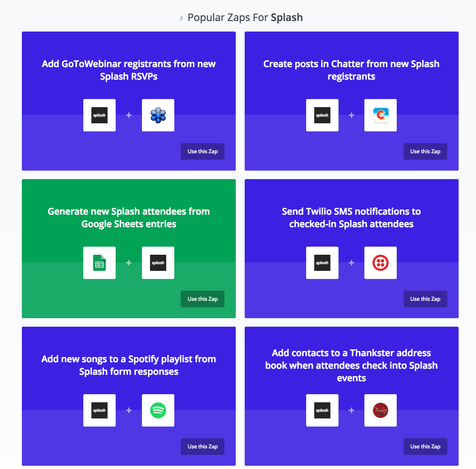Click Splash icon in Google Sheets card
Viewport: 476px width, 469px height.
pyautogui.click(x=158, y=263)
